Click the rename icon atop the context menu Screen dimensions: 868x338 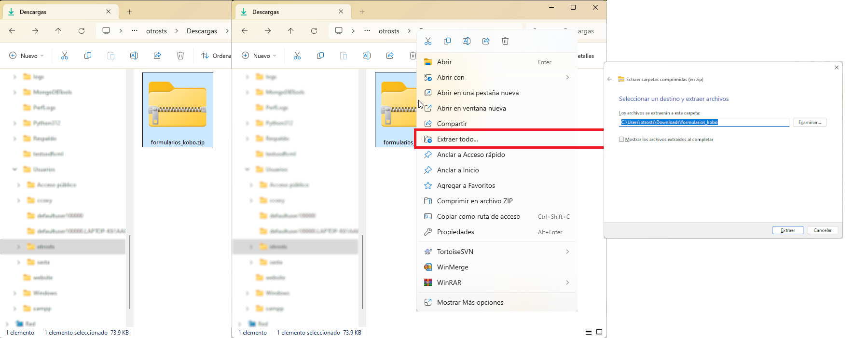(x=467, y=41)
